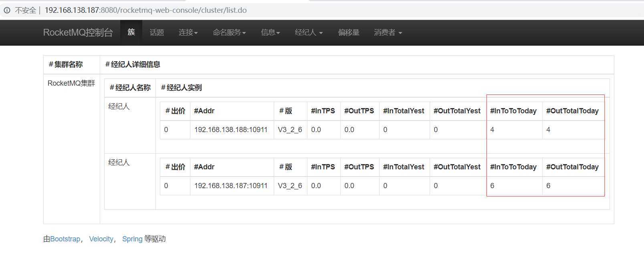This screenshot has width=644, height=253.
Task: Select address 192.168.138.188:10911
Action: (231, 130)
